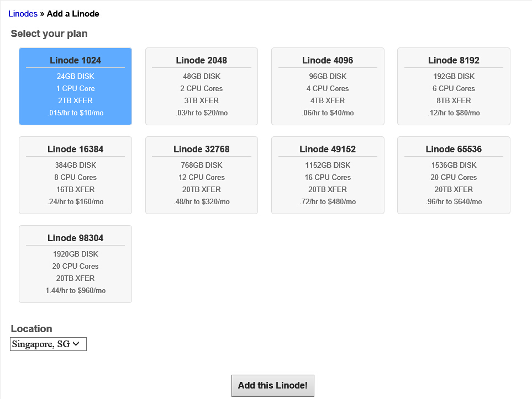Click the 1920GB DISK text
This screenshot has width=532, height=399.
(75, 254)
